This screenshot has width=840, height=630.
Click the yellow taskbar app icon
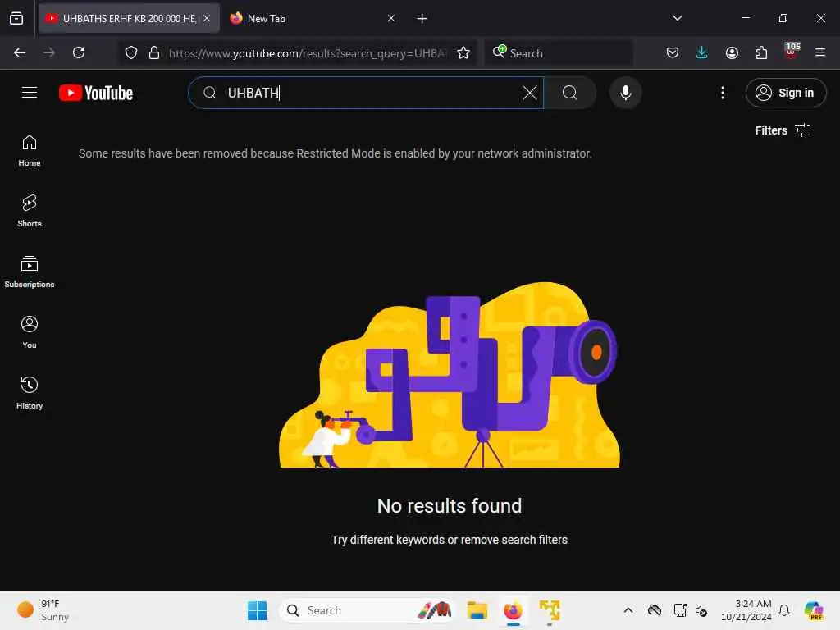(x=550, y=610)
